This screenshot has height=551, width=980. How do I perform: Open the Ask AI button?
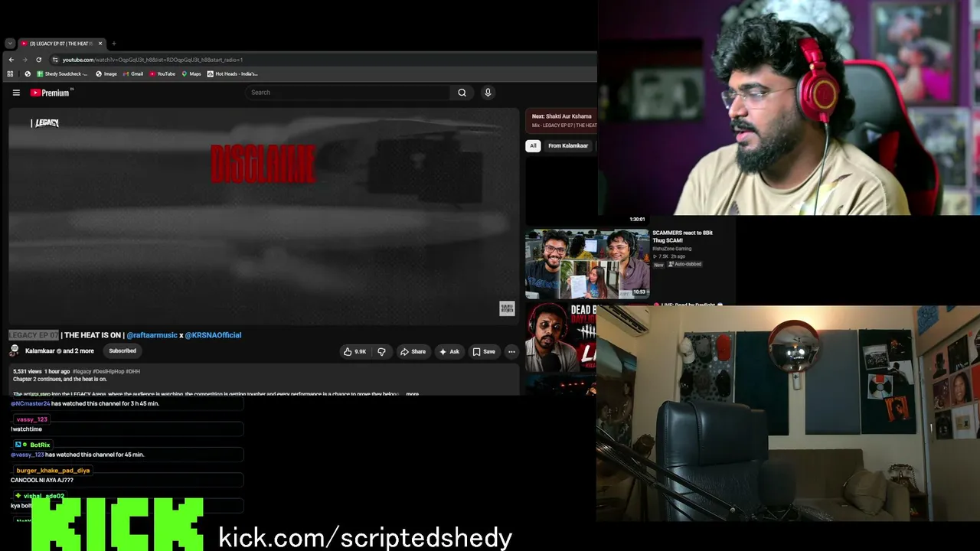tap(449, 351)
